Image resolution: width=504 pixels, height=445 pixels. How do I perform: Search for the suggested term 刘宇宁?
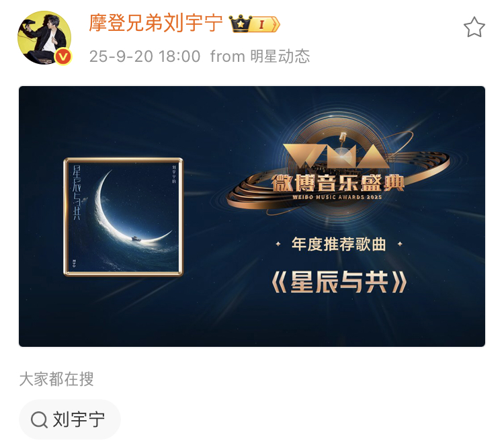(x=70, y=419)
